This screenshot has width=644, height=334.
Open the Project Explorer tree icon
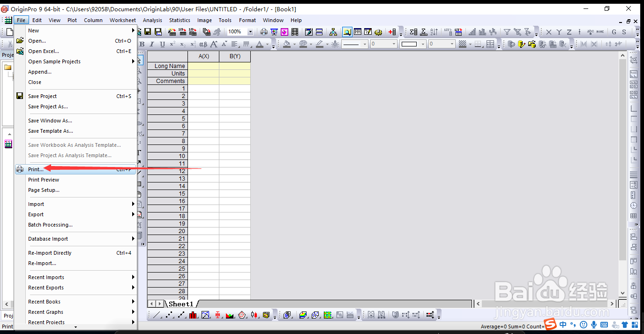click(x=333, y=32)
